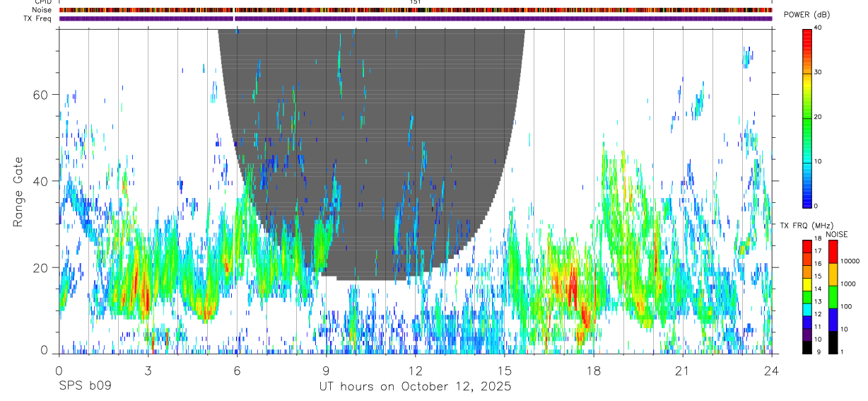
Task: Click the TX FRQ (MHz) frequency colorbar
Action: point(807,297)
